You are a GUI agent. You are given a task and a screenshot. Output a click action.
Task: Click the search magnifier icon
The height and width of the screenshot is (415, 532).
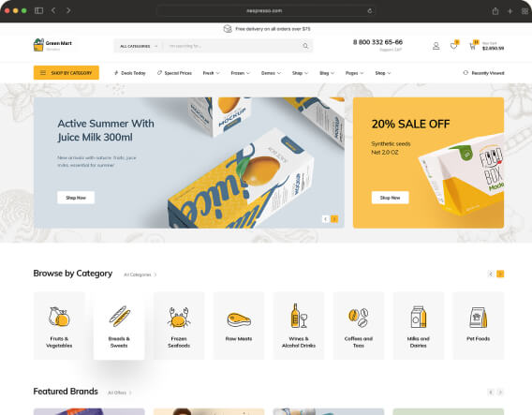[x=305, y=46]
